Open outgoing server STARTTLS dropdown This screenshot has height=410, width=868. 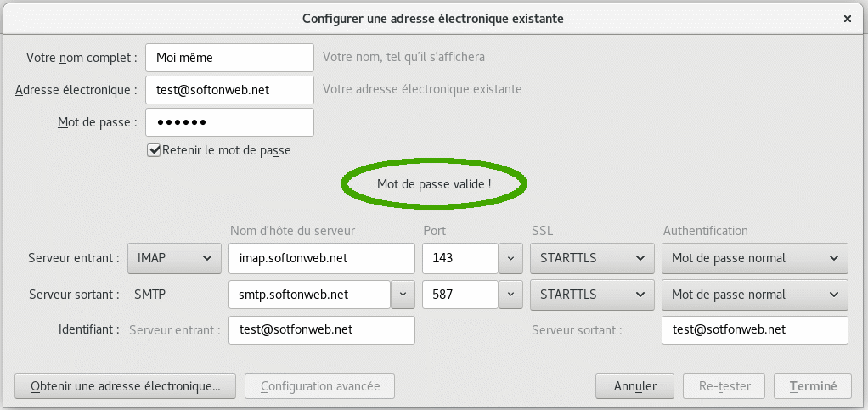[589, 295]
